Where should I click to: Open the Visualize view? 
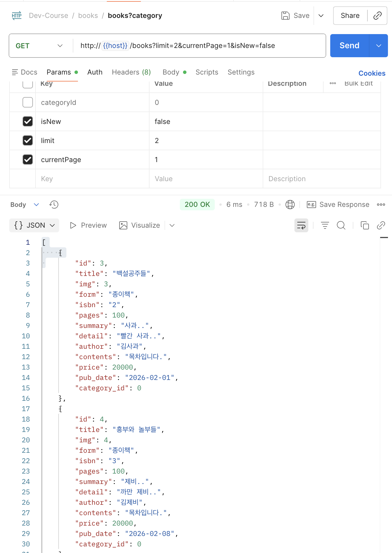[139, 225]
